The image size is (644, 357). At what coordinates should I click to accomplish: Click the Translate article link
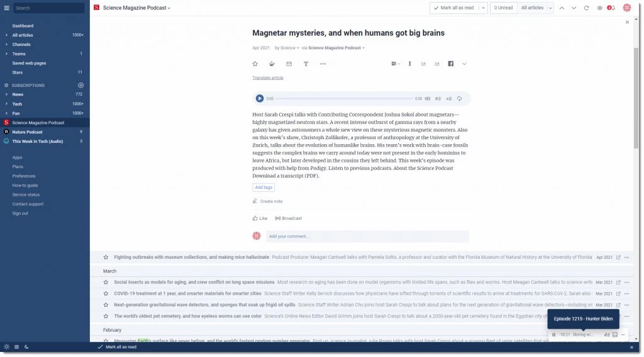pyautogui.click(x=268, y=78)
